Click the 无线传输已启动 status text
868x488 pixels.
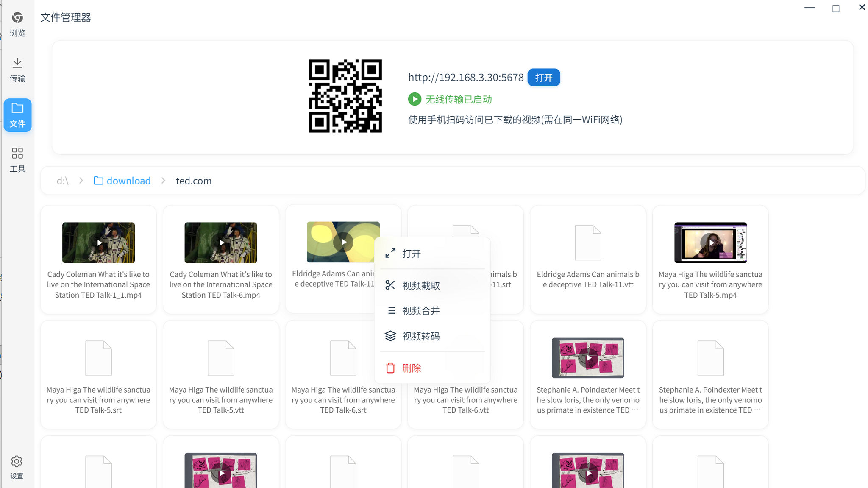click(459, 99)
